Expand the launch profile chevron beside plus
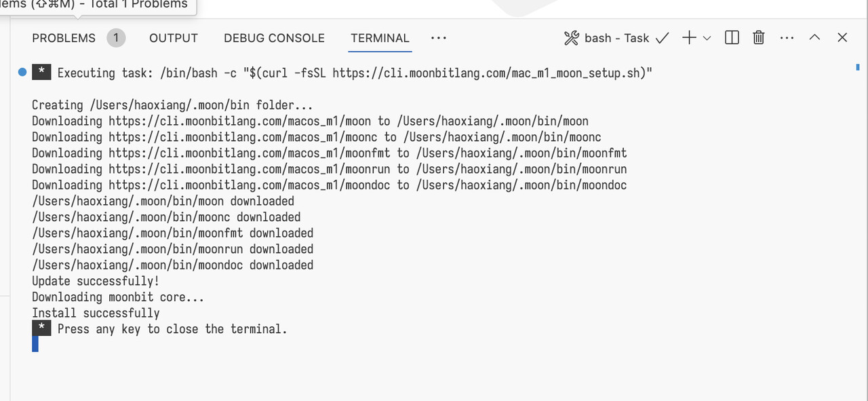The height and width of the screenshot is (401, 868). point(707,39)
